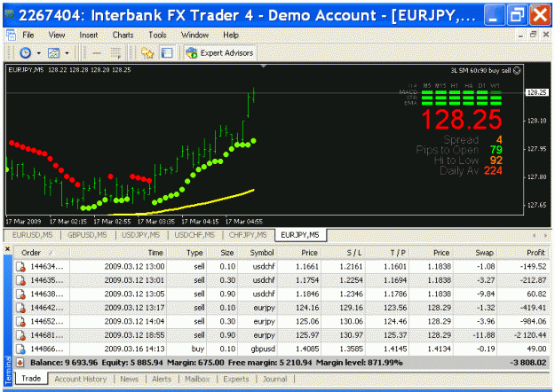Image resolution: width=555 pixels, height=392 pixels.
Task: Click buy order icon for gbpusd trade
Action: coord(21,349)
